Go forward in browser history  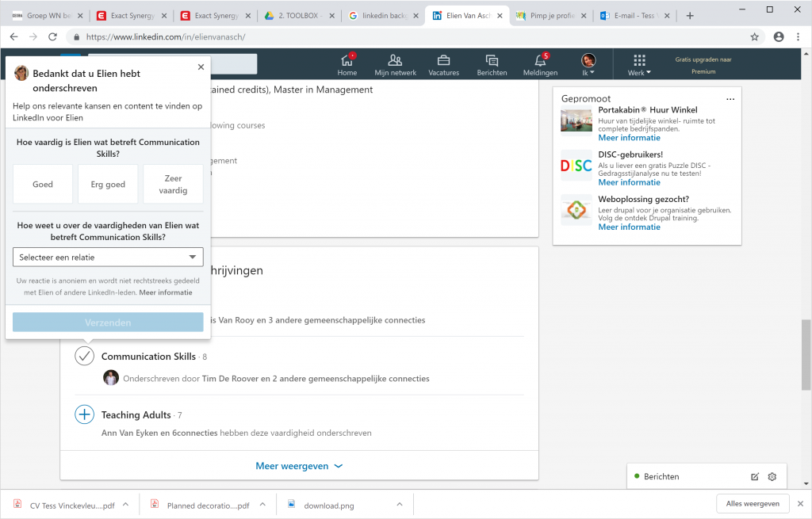[x=33, y=36]
